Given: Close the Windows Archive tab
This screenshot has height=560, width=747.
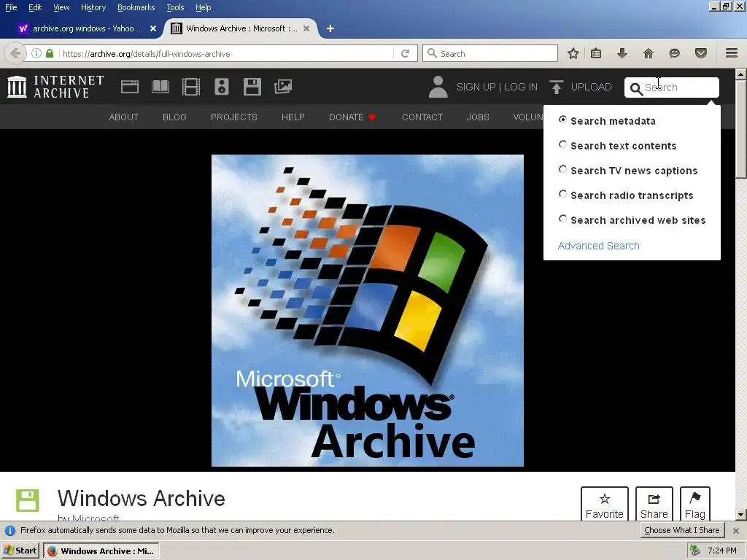Looking at the screenshot, I should coord(306,28).
